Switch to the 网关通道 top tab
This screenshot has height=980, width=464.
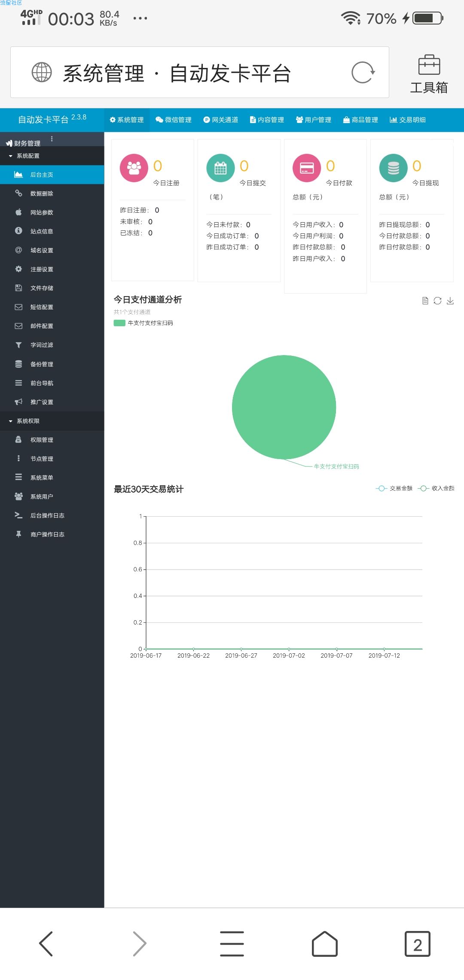221,120
